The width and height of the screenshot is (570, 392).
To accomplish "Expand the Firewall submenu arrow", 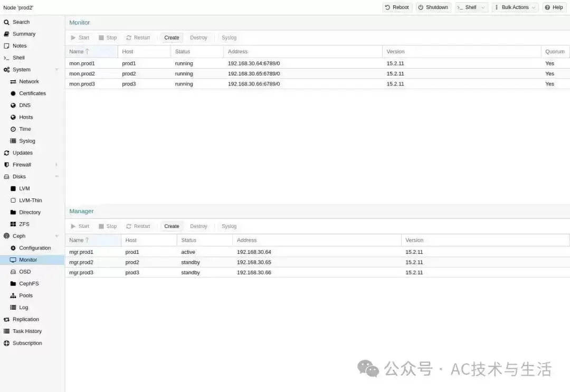I will [56, 165].
